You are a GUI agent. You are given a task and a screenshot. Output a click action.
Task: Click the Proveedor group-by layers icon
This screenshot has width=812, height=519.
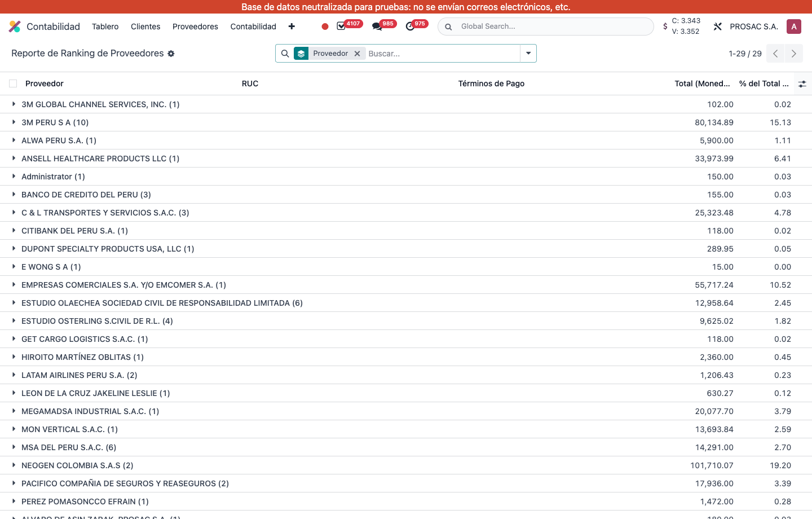point(301,54)
